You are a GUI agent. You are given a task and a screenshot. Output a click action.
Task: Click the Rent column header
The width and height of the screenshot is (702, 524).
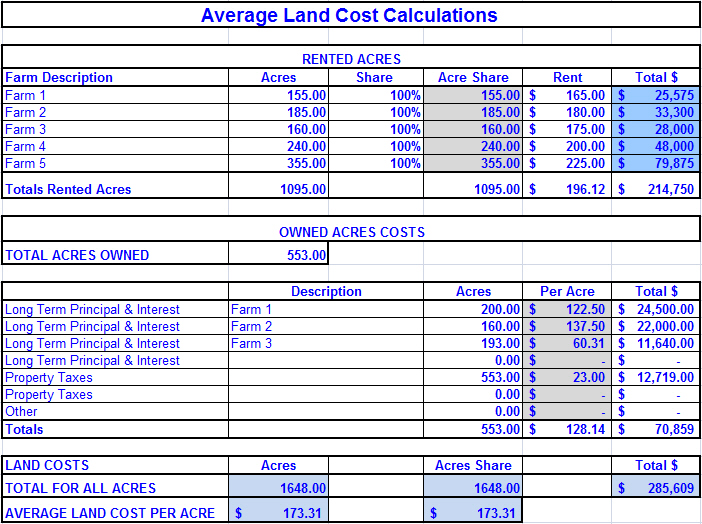coord(567,77)
